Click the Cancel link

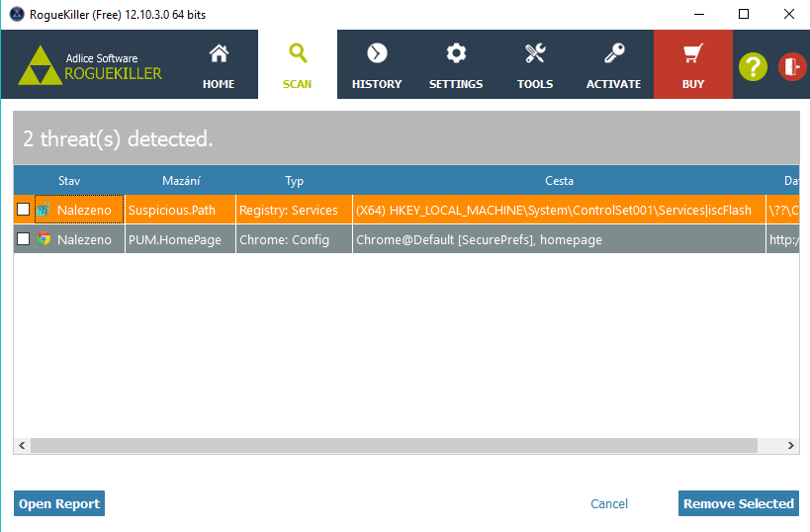(609, 503)
